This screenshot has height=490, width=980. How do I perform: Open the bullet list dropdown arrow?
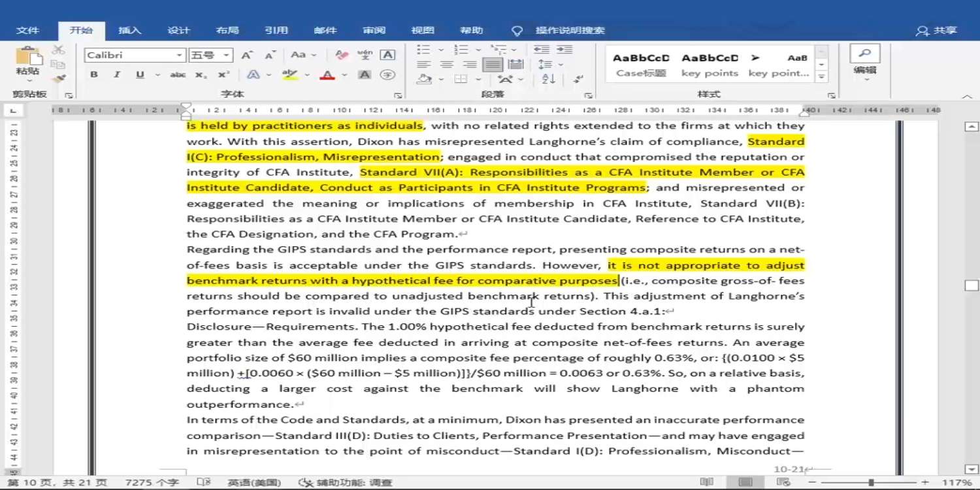[x=440, y=50]
